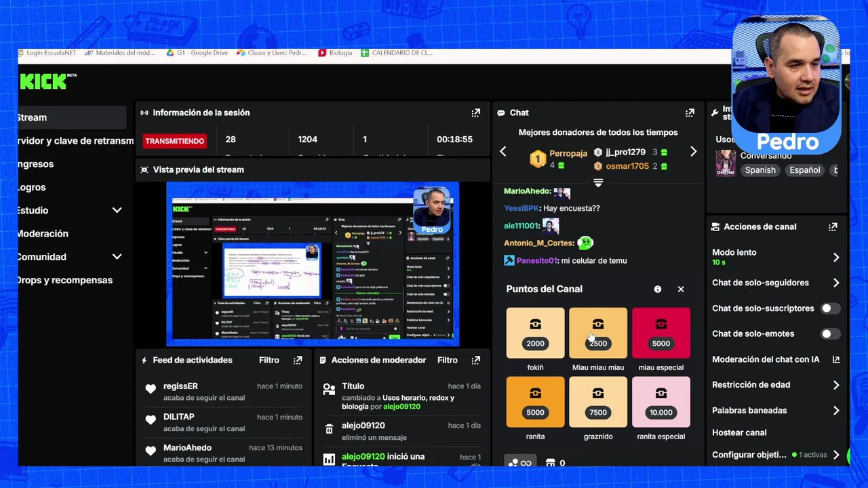This screenshot has height=488, width=868.
Task: Open Chat de solo-seguidores options arrow
Action: 835,283
